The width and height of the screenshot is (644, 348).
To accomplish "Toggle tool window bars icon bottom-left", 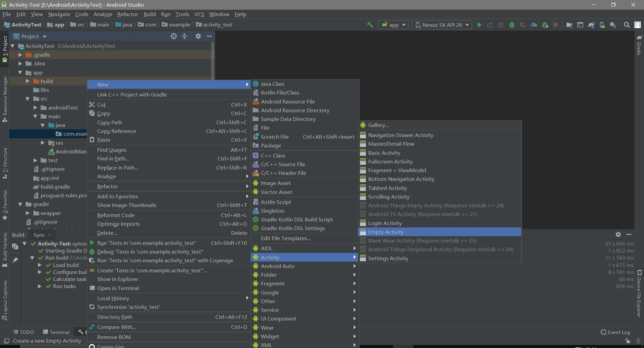I will point(6,341).
